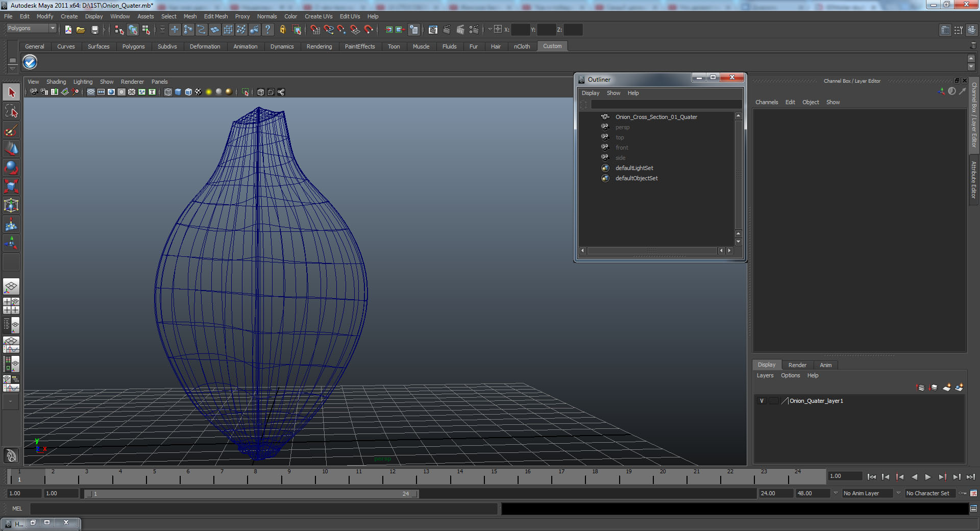Click the custom shelf checkmark button
The image size is (980, 531).
click(30, 62)
